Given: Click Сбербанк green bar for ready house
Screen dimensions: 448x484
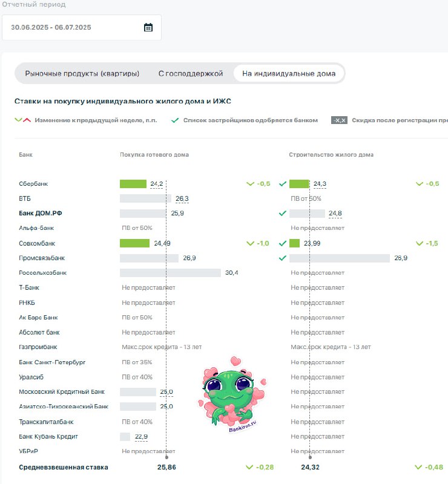Looking at the screenshot, I should [x=133, y=184].
